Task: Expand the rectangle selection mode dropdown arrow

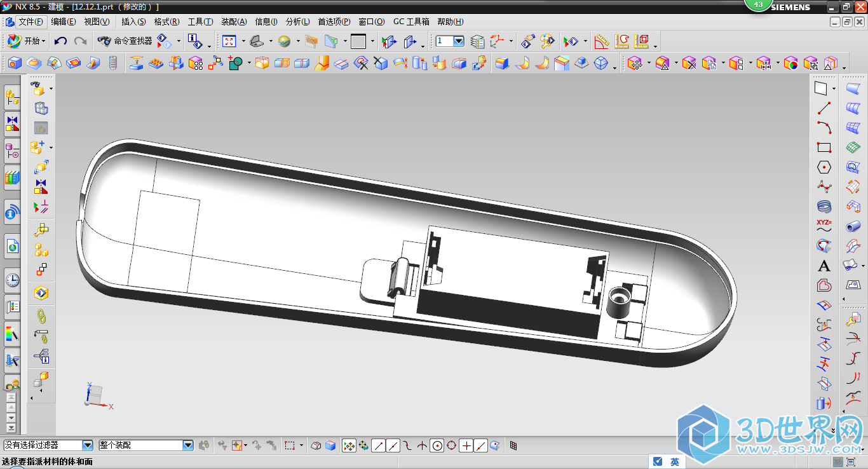Action: (x=302, y=445)
